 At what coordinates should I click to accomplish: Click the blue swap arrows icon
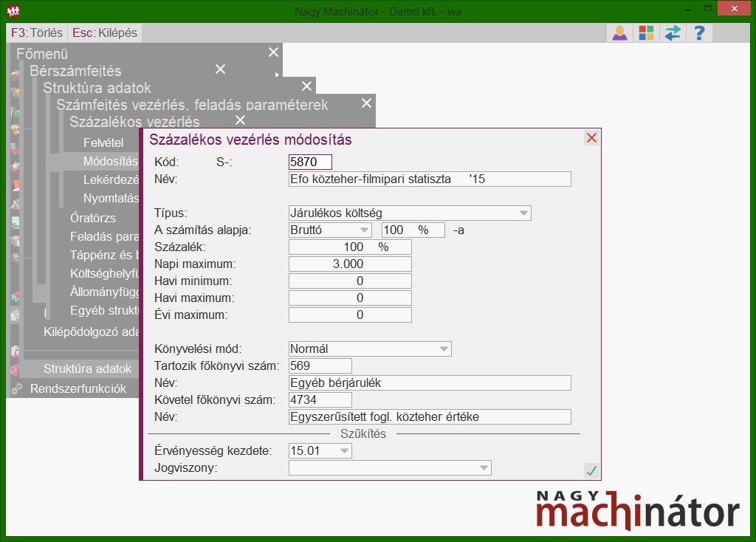tap(673, 32)
